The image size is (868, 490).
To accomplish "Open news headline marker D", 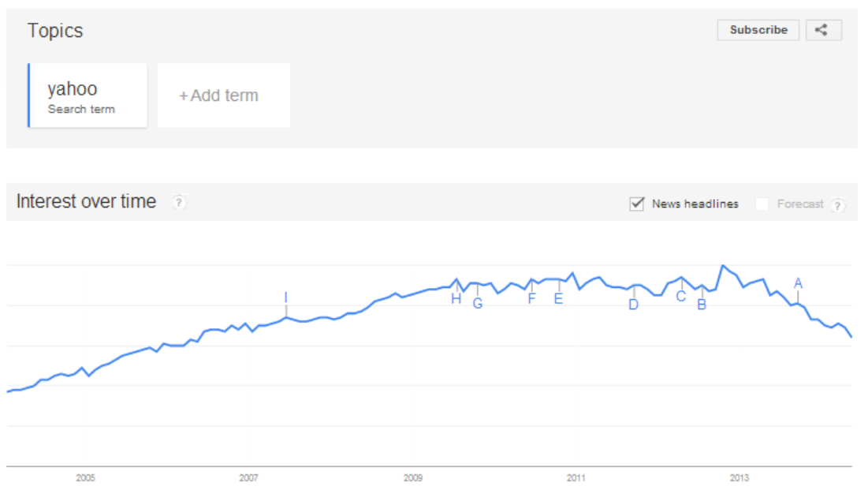I will click(633, 305).
